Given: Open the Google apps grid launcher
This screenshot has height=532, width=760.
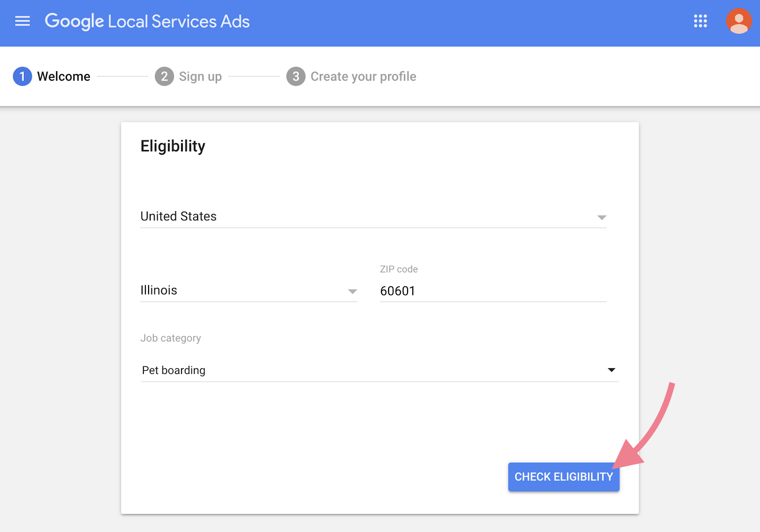Looking at the screenshot, I should pyautogui.click(x=700, y=22).
